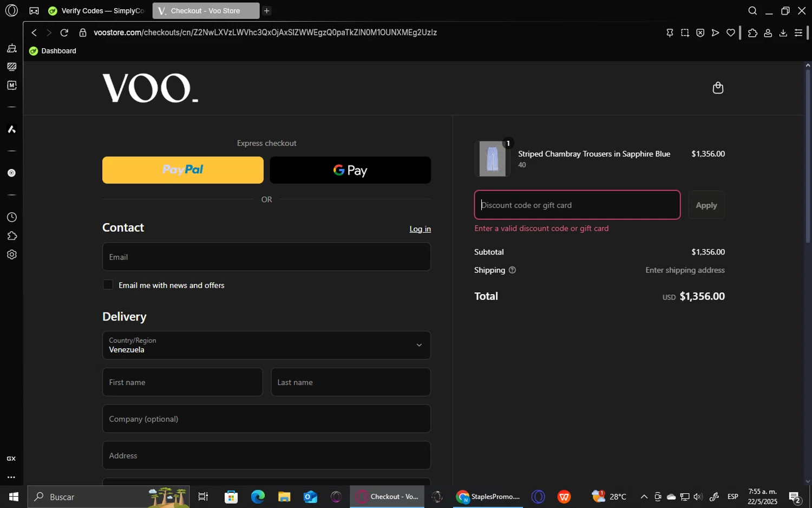Open the Aria AI sidebar icon

(x=11, y=129)
